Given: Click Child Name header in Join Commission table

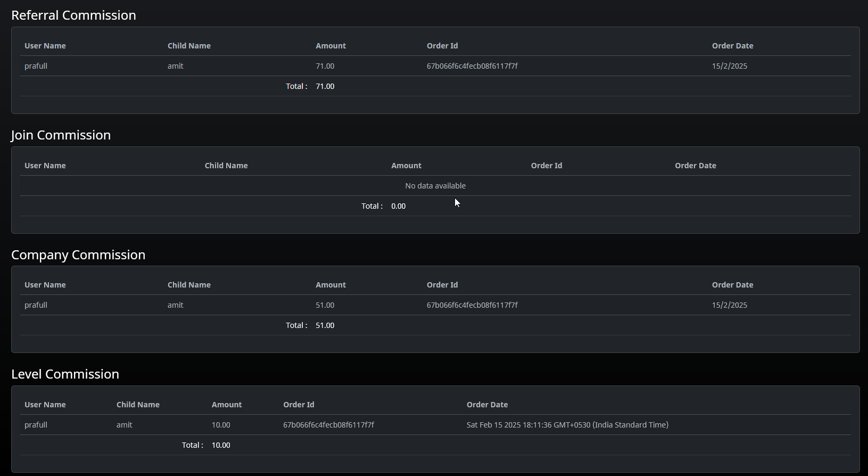Looking at the screenshot, I should pos(226,166).
